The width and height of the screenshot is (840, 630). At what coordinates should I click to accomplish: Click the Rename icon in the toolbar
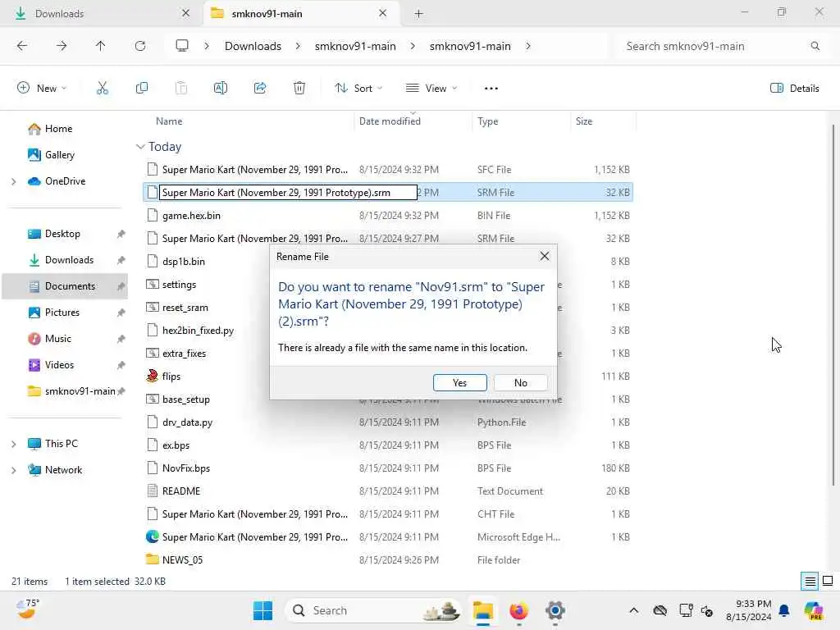click(x=221, y=89)
